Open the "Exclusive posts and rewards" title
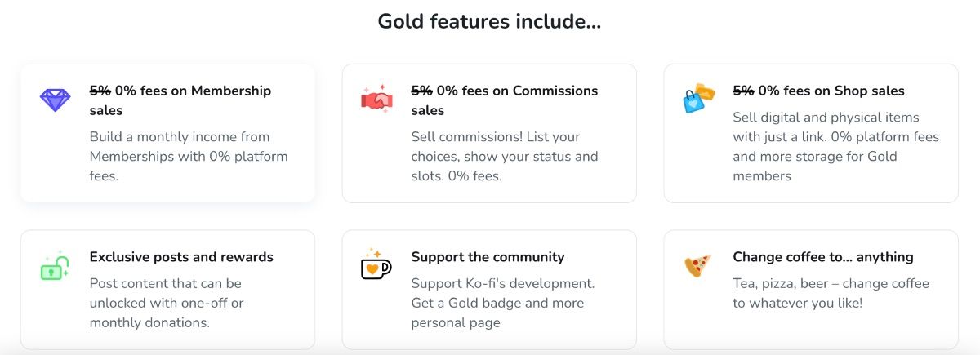The height and width of the screenshot is (355, 980). click(x=181, y=257)
